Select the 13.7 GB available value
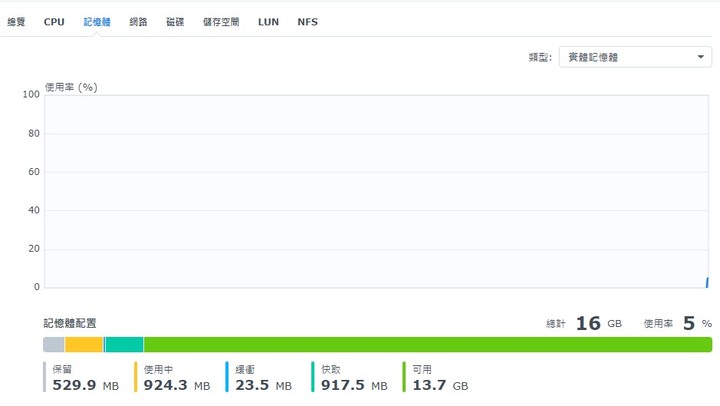The image size is (720, 406). [x=440, y=385]
